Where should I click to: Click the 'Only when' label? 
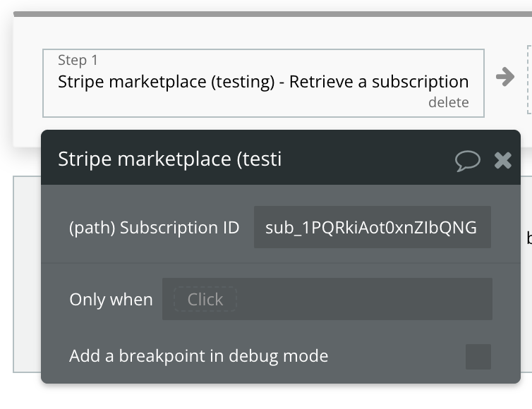click(x=111, y=300)
